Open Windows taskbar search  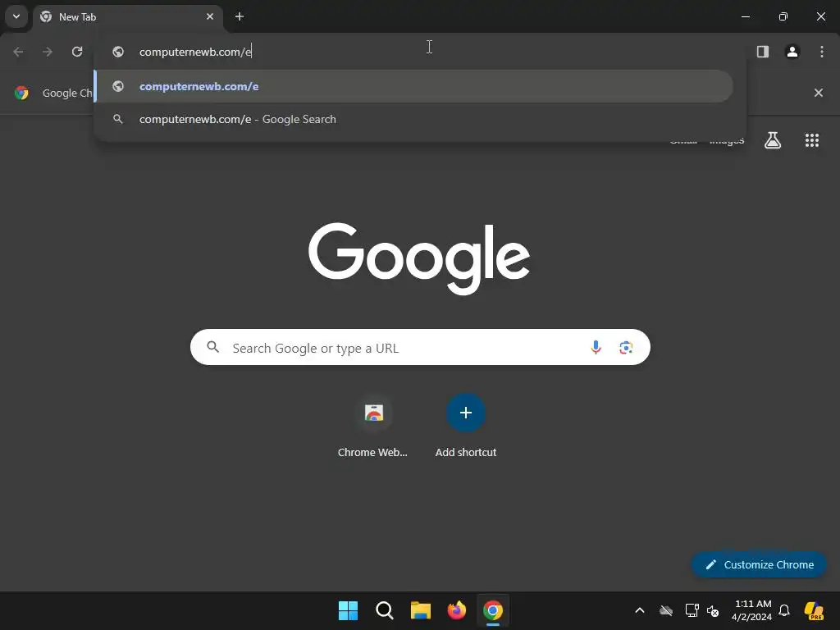click(384, 610)
